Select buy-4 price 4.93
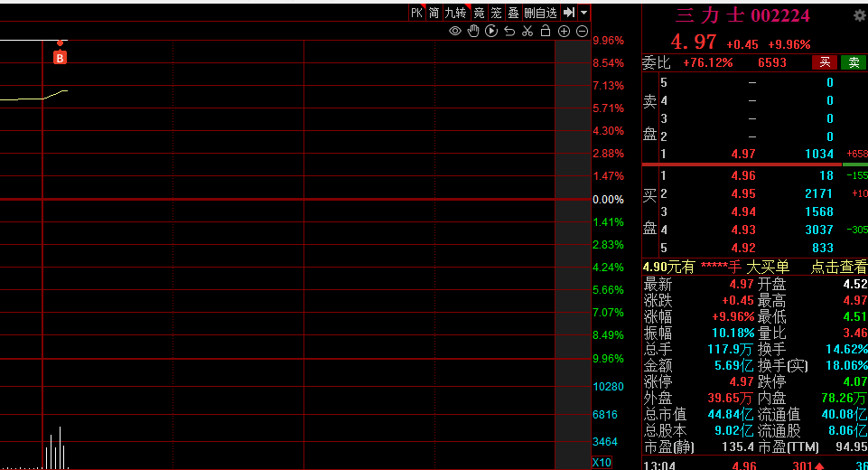The image size is (868, 470). (742, 230)
